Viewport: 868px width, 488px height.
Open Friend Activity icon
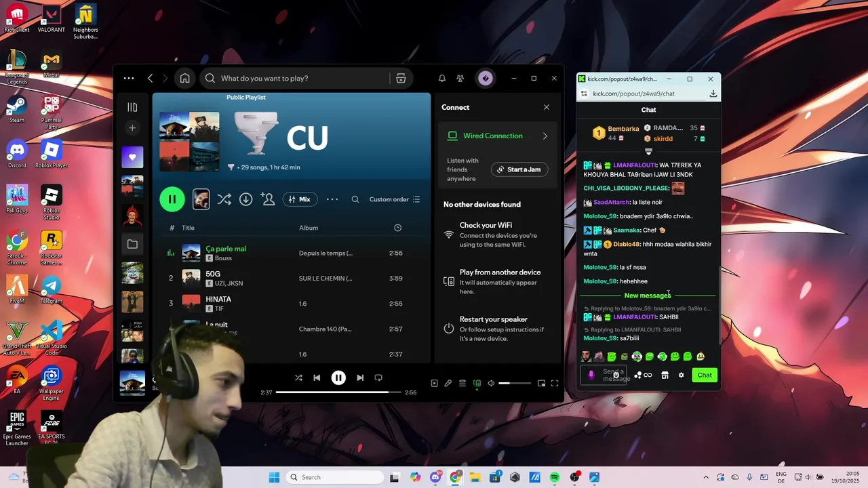pyautogui.click(x=460, y=78)
